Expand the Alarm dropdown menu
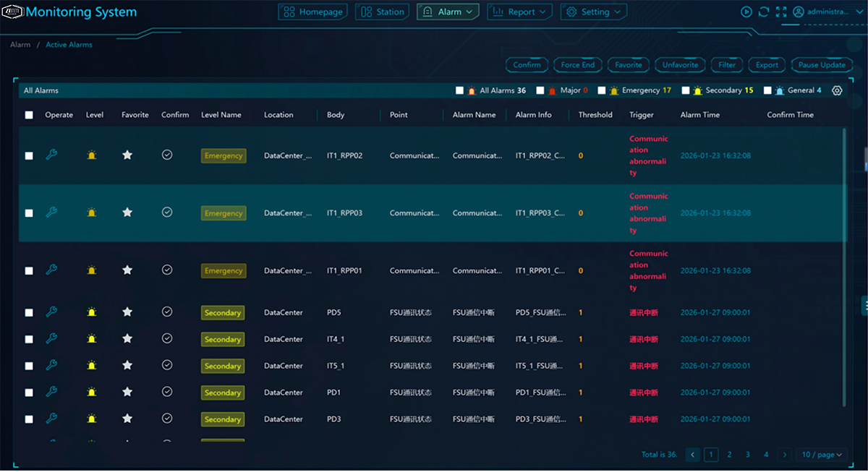The width and height of the screenshot is (868, 472). pos(448,12)
